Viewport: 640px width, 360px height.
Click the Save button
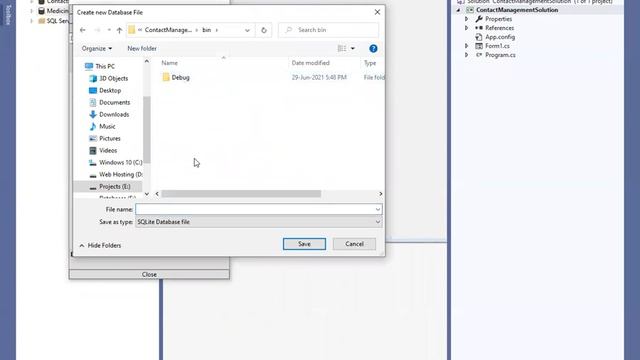(304, 244)
